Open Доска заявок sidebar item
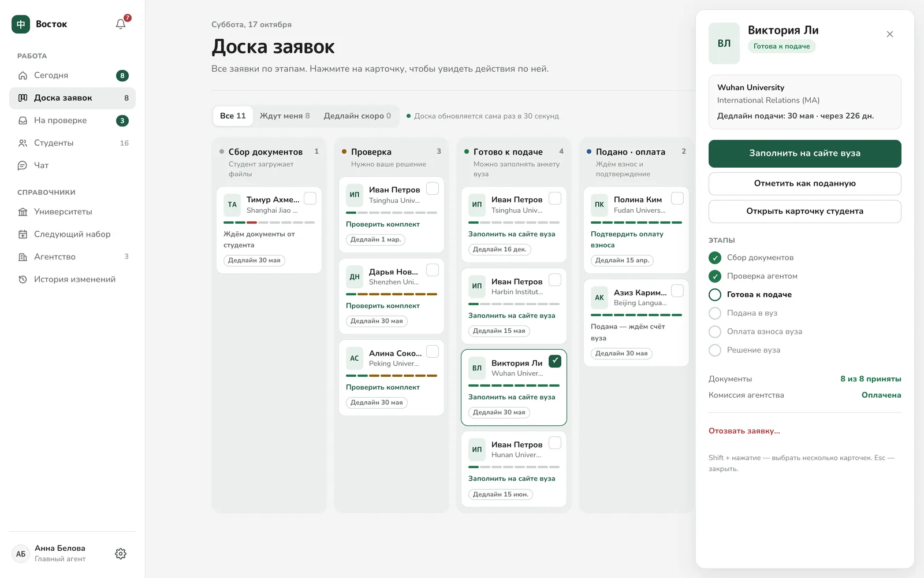 (x=72, y=98)
